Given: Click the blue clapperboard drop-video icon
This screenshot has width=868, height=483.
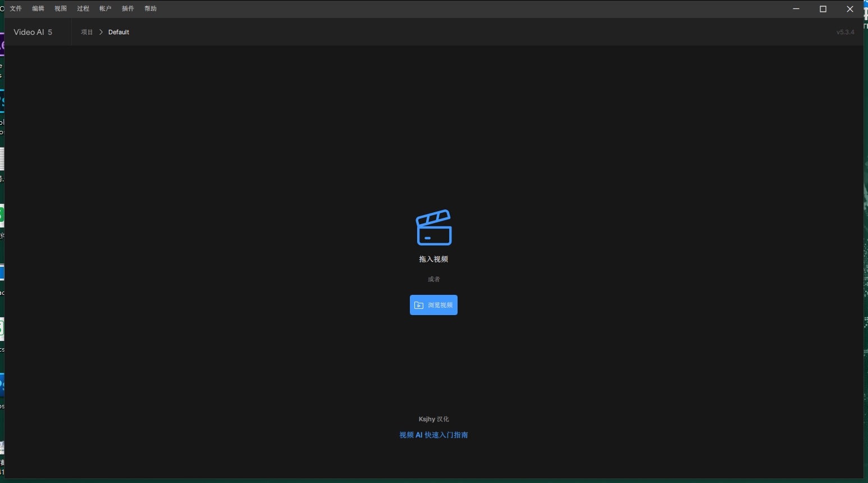Looking at the screenshot, I should (x=433, y=227).
